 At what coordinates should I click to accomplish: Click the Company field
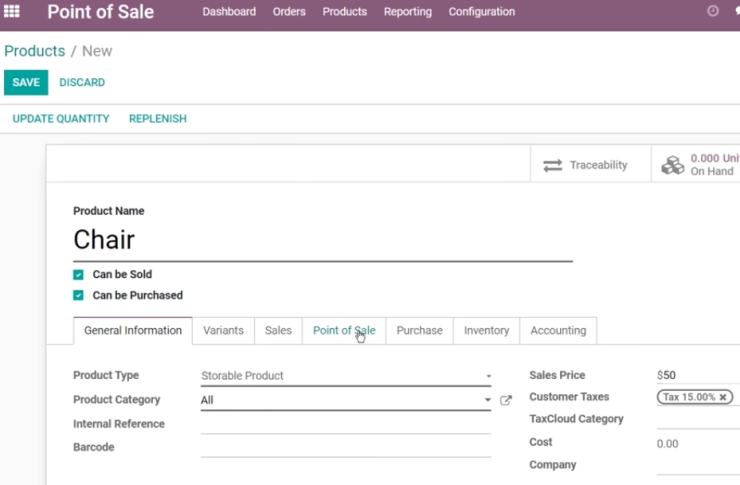tap(698, 465)
